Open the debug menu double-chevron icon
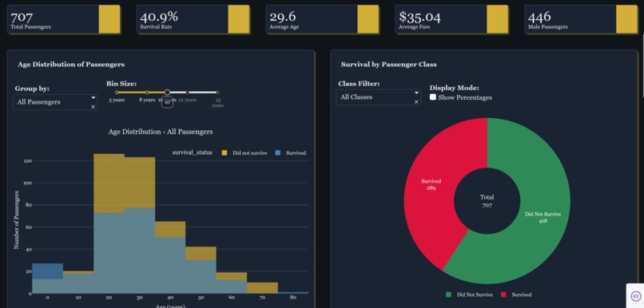Viewport: 644px width, 308px height. click(x=636, y=296)
